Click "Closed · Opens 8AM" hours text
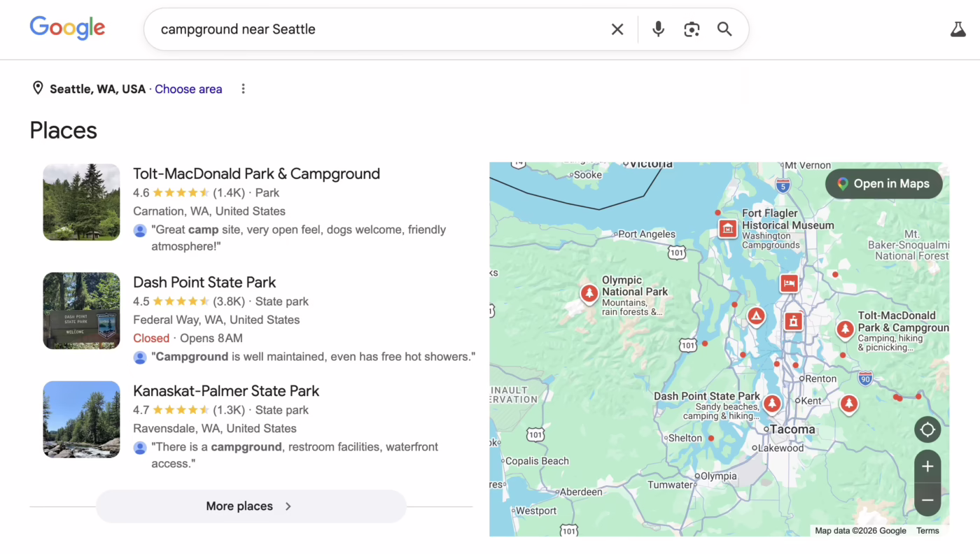 coord(188,338)
